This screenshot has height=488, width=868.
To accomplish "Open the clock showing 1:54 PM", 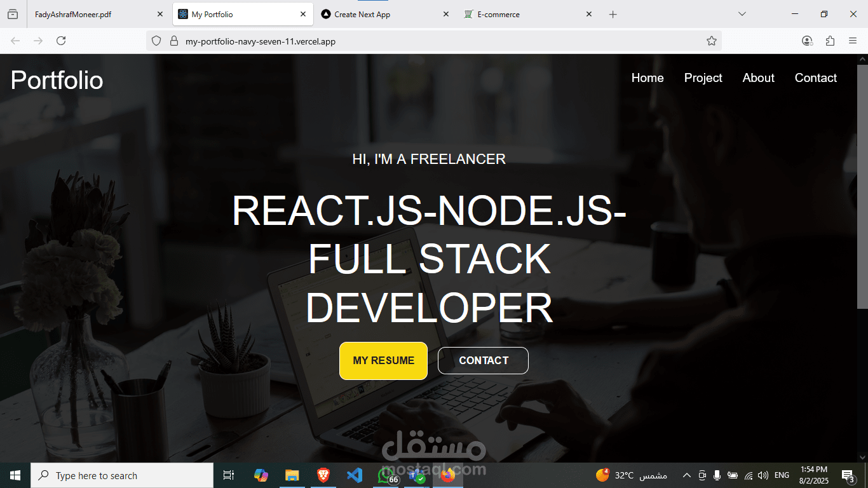I will [814, 475].
